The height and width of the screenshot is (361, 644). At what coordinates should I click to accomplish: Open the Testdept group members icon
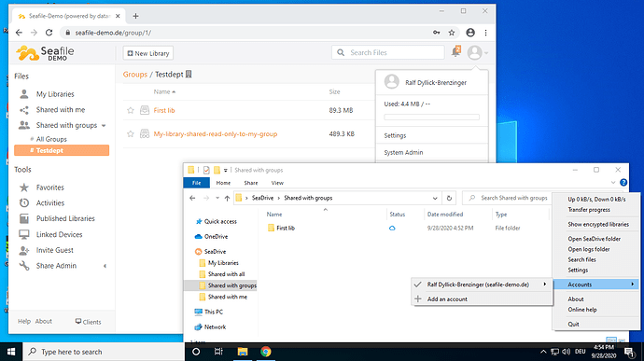pos(189,75)
